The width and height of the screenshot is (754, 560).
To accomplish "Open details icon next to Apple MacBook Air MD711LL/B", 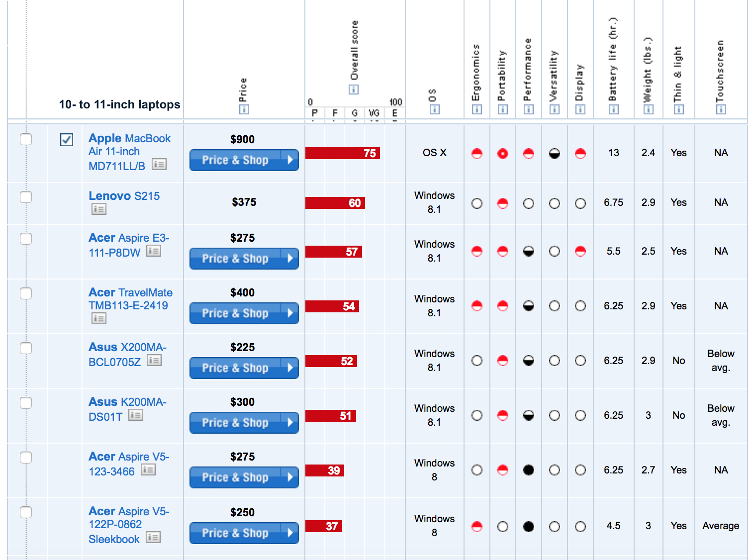I will coord(159,164).
